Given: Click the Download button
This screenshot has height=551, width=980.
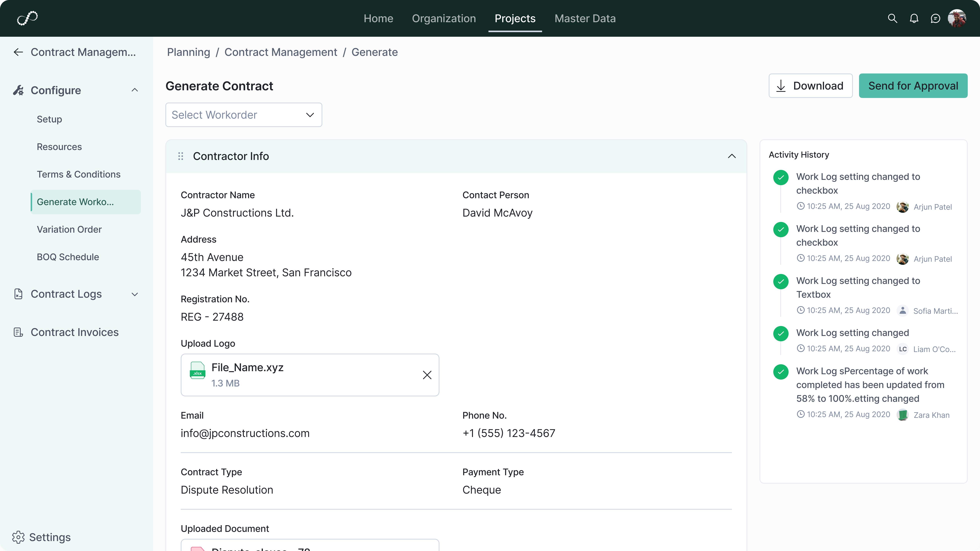Looking at the screenshot, I should (811, 86).
